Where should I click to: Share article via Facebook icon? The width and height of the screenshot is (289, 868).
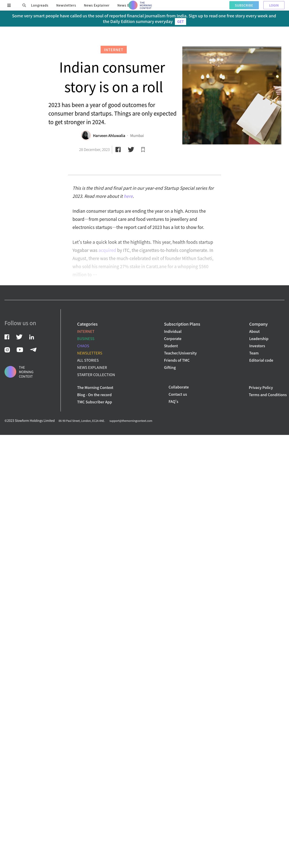[x=118, y=150]
